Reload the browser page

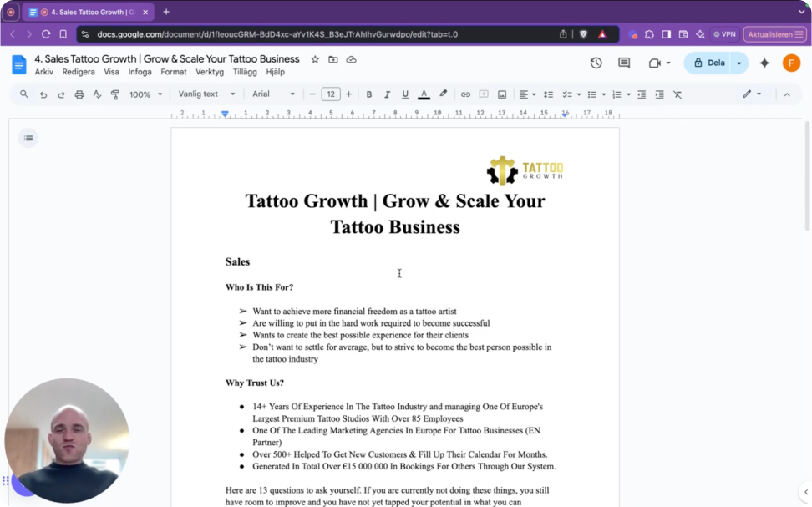point(46,34)
